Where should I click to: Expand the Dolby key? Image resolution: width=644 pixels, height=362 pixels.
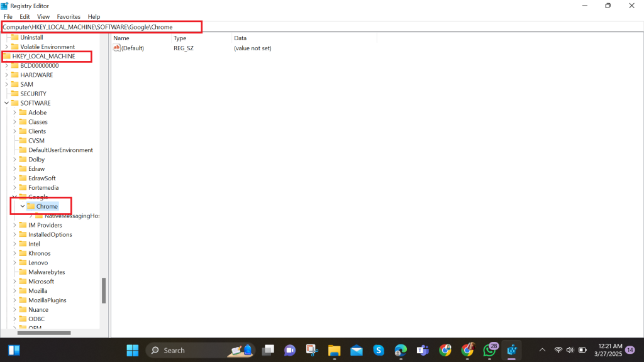(x=15, y=159)
